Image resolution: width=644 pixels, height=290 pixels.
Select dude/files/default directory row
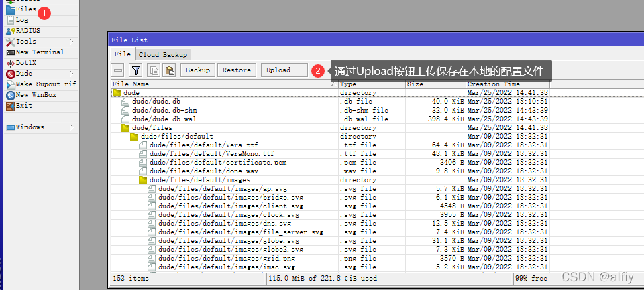pyautogui.click(x=330, y=136)
